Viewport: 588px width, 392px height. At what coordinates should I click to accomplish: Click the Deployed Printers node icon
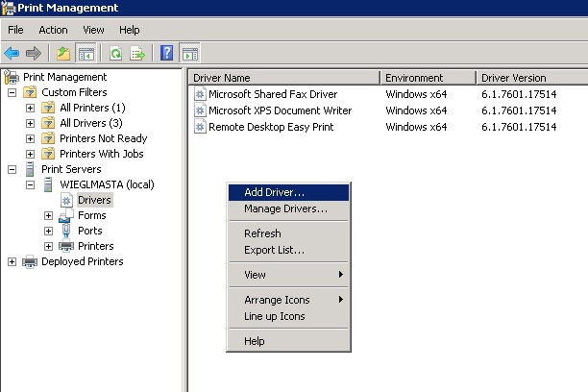pyautogui.click(x=30, y=261)
